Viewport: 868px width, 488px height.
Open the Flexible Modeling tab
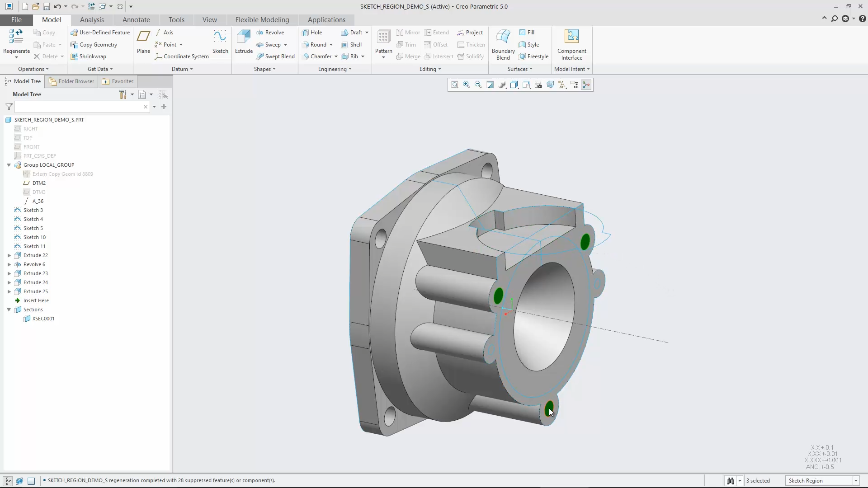pyautogui.click(x=262, y=20)
